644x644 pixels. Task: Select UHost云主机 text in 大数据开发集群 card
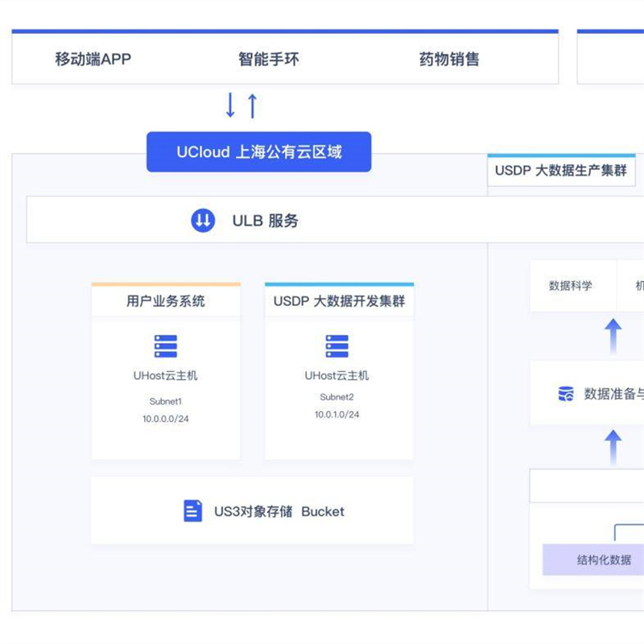click(x=336, y=375)
